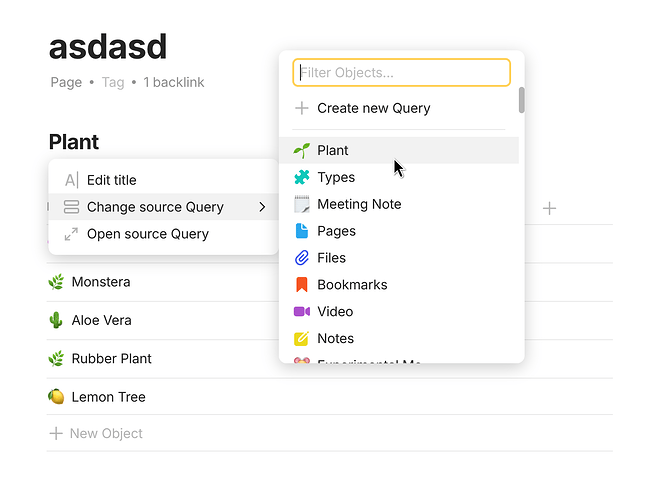The image size is (669, 500).
Task: Click the Video camera icon
Action: click(x=302, y=311)
